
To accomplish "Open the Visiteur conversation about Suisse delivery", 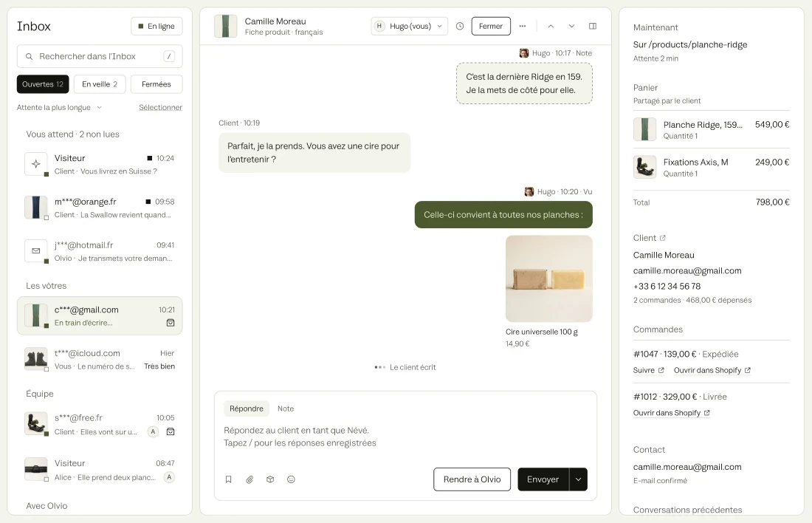I will (x=100, y=164).
